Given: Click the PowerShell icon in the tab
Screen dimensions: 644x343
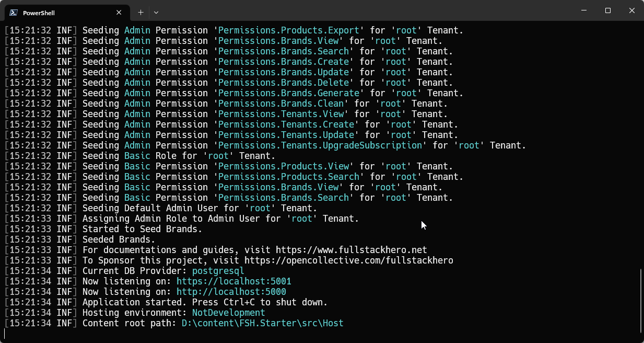Looking at the screenshot, I should tap(14, 13).
